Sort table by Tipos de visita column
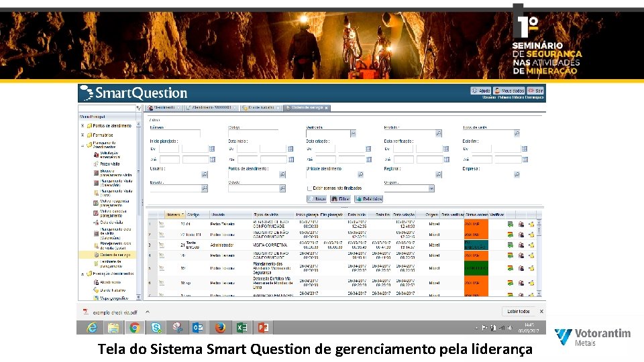The width and height of the screenshot is (644, 362). [273, 215]
